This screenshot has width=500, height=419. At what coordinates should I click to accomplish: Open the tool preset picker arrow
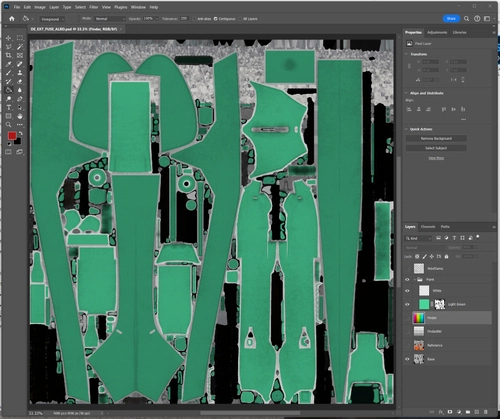coord(32,19)
